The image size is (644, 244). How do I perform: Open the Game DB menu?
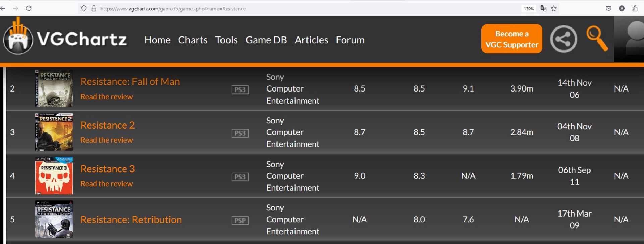pyautogui.click(x=266, y=40)
